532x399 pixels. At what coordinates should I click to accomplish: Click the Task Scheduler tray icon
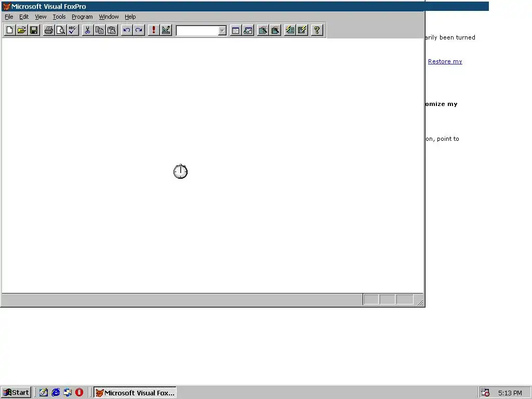[x=485, y=393]
